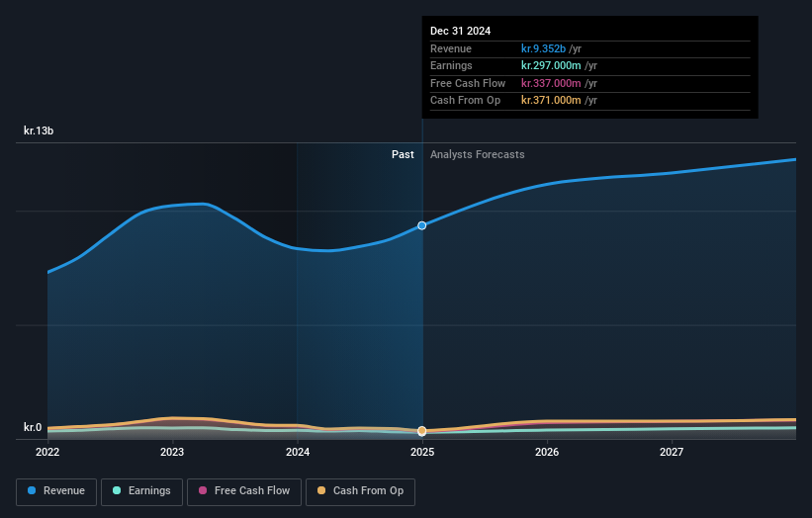The image size is (812, 518).
Task: Click the pink Free Cash Flow legend dot
Action: 203,490
